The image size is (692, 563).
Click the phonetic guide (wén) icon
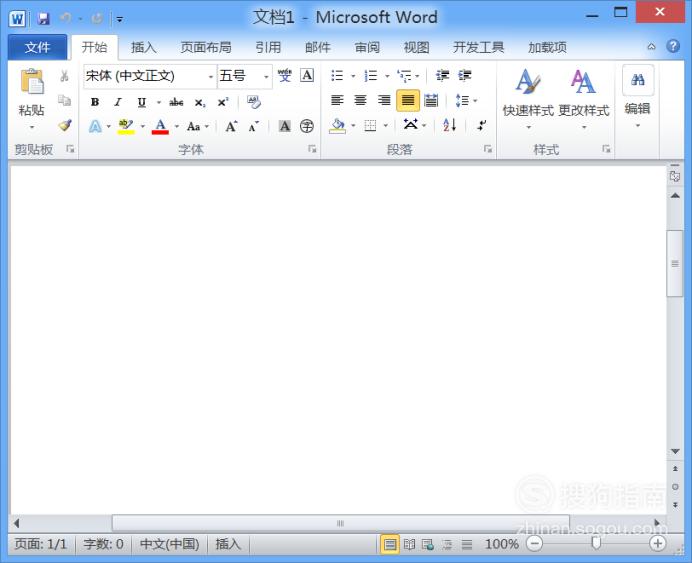coord(285,75)
